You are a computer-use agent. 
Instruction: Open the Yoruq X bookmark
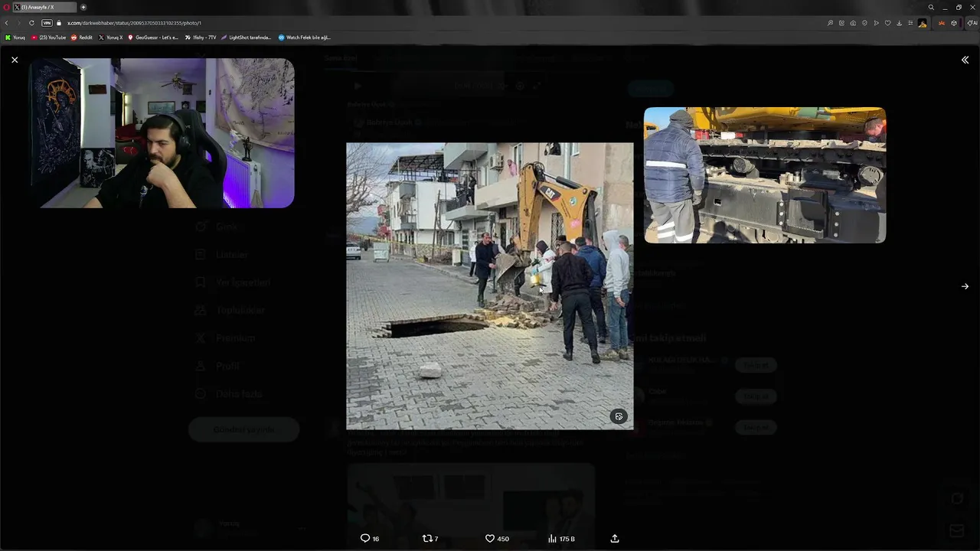click(x=111, y=37)
